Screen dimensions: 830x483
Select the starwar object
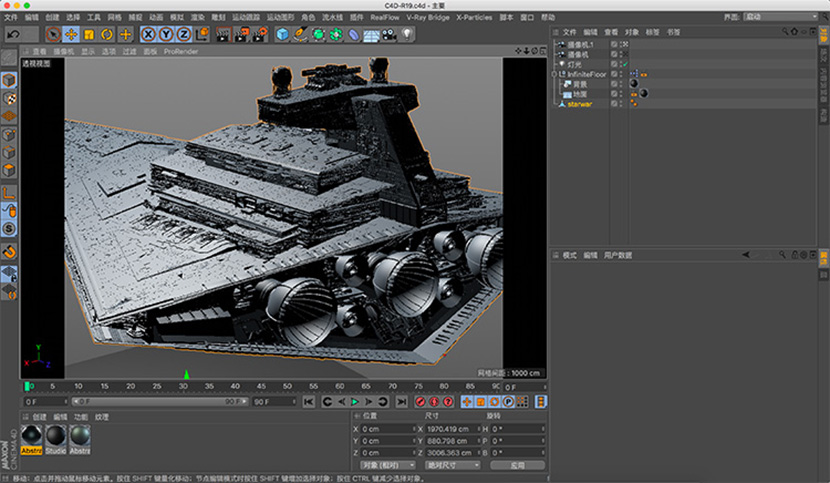[x=580, y=104]
